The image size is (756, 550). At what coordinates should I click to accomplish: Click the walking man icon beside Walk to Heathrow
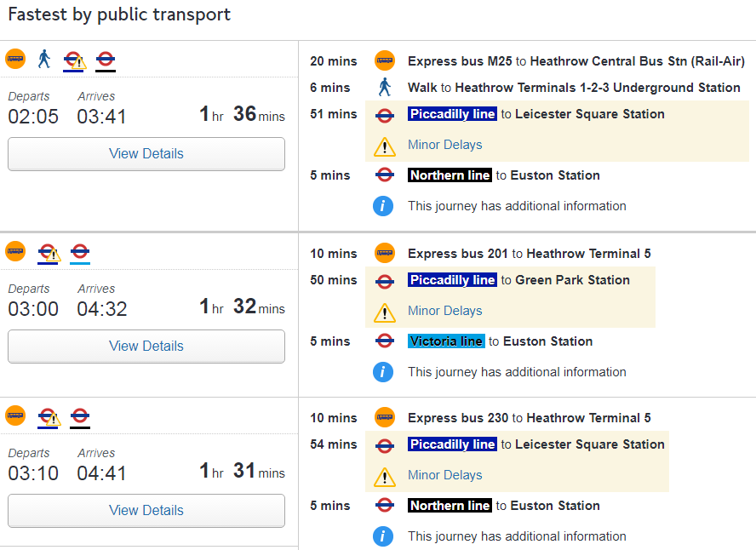click(385, 87)
